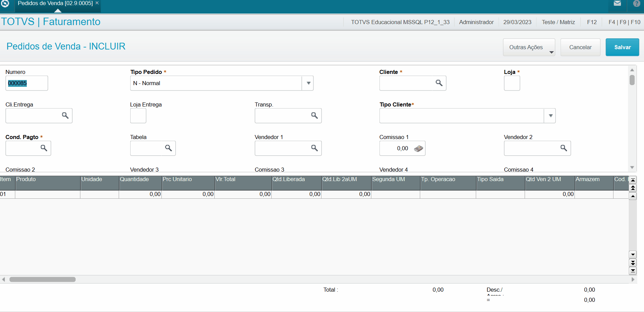644x312 pixels.
Task: Open Cli.Entrega search magnifier icon
Action: 65,115
